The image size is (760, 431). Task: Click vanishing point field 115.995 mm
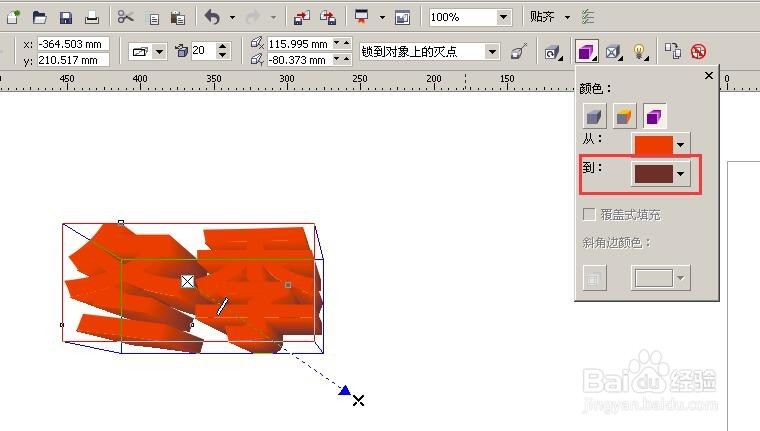(300, 44)
